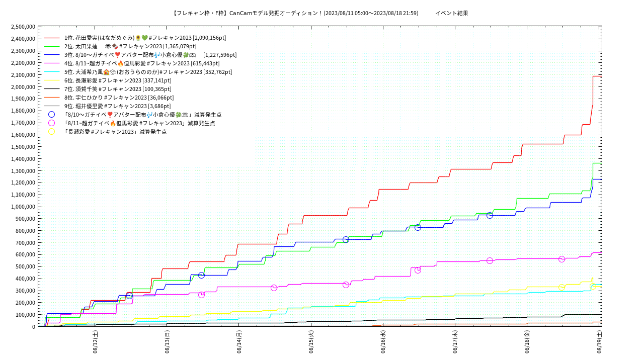
Task: Click the green line swatch for 2位
Action: [x=52, y=46]
